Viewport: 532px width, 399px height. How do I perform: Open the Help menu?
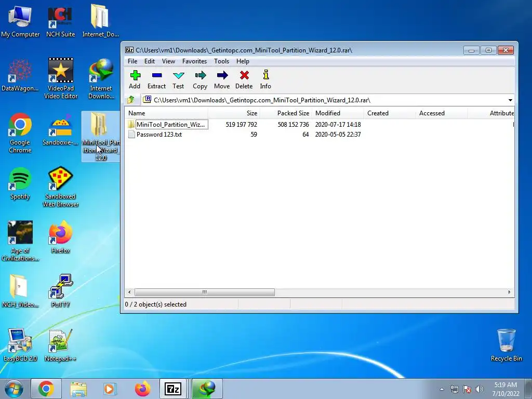[243, 61]
